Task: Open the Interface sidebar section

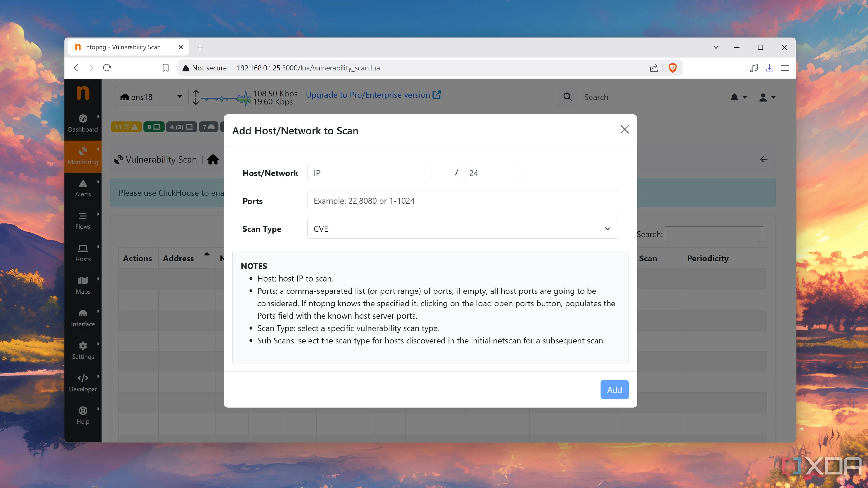Action: [83, 318]
